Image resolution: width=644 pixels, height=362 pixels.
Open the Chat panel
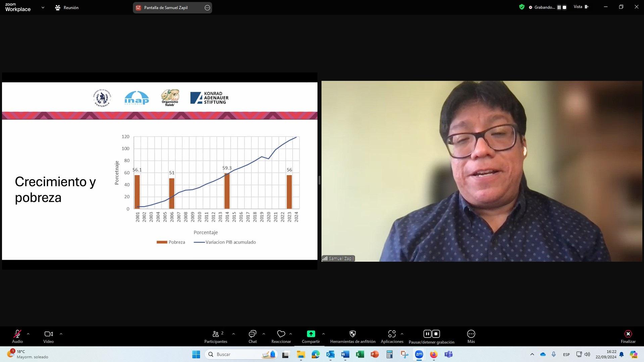(x=252, y=337)
